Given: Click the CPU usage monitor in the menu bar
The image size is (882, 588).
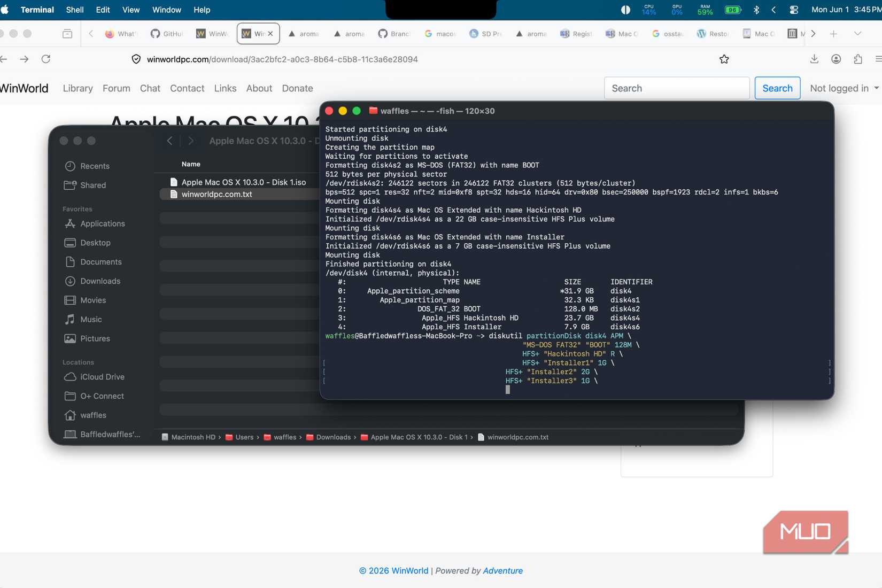Looking at the screenshot, I should pyautogui.click(x=649, y=10).
